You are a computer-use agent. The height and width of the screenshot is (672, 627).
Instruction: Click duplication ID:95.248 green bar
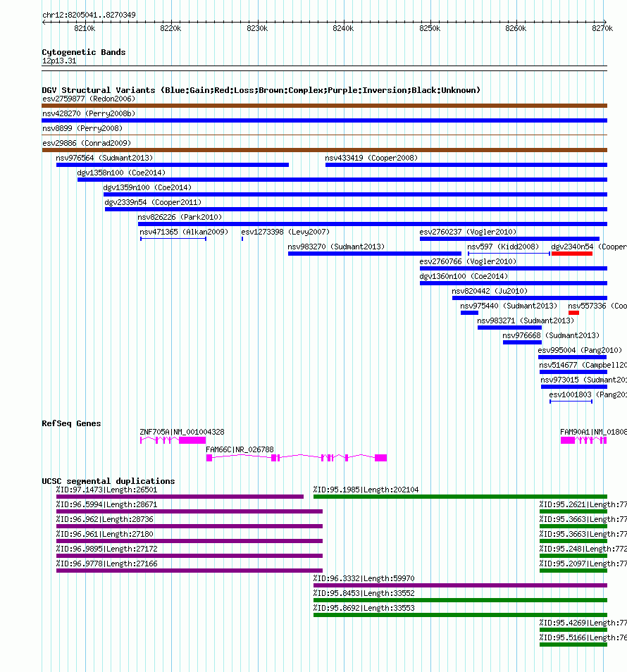573,556
